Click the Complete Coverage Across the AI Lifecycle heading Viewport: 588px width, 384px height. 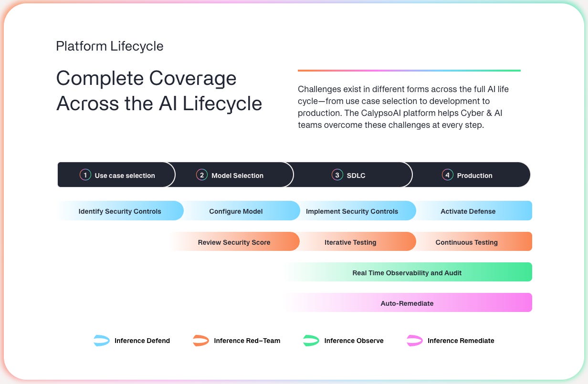pyautogui.click(x=159, y=91)
